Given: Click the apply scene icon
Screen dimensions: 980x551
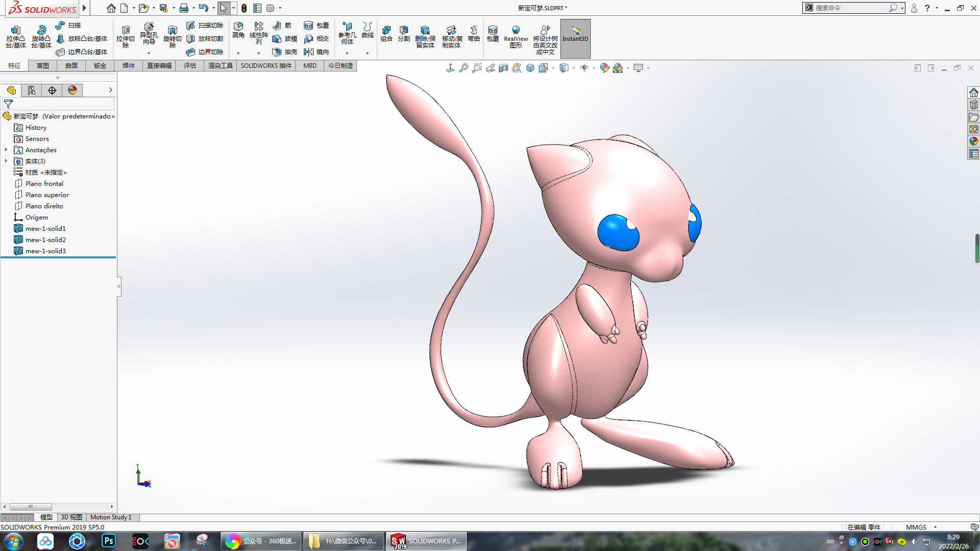Looking at the screenshot, I should (618, 68).
